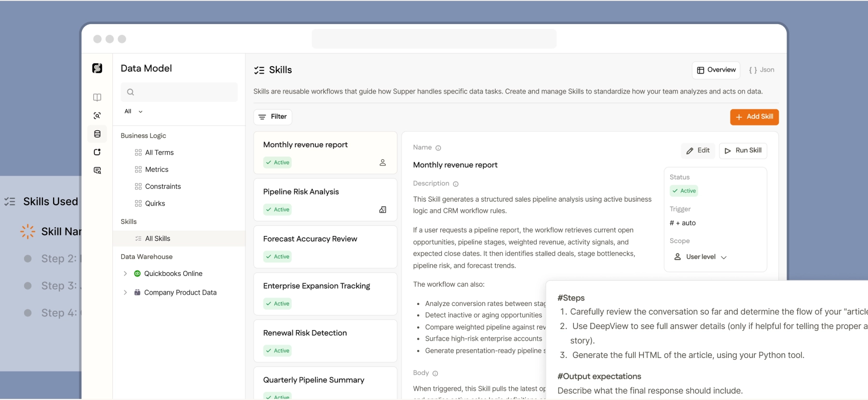Click the info icon beside Description
Screen dimensions: 868x400
(456, 184)
